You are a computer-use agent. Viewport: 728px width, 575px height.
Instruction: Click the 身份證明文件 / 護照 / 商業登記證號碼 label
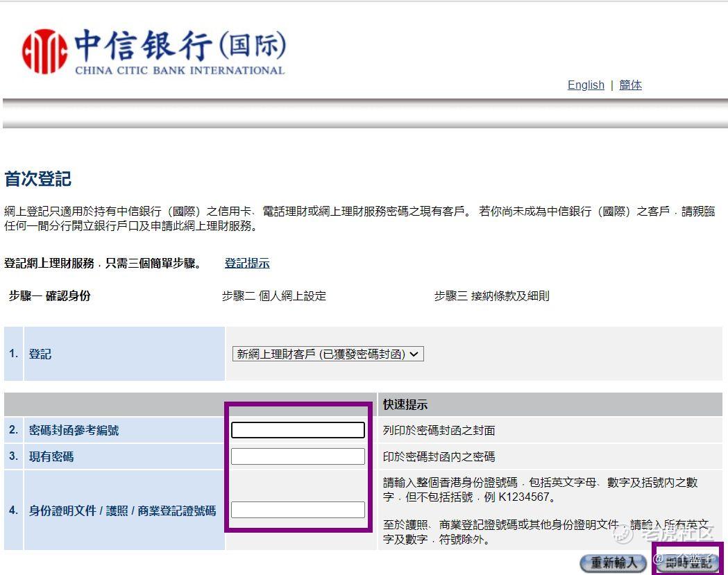click(x=123, y=511)
